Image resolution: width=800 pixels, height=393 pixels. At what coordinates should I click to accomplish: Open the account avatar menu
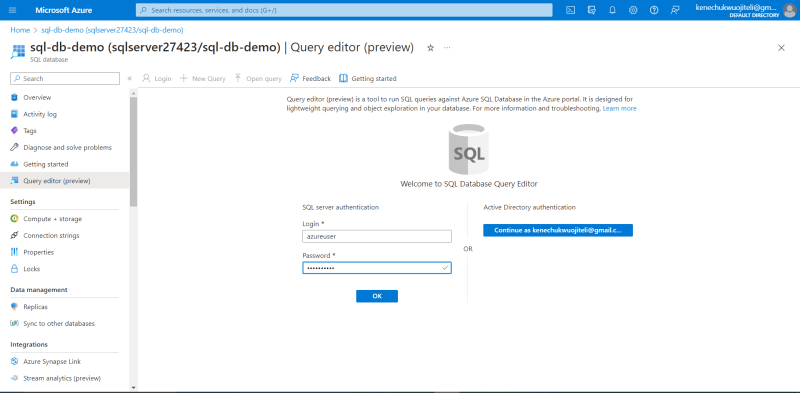(x=789, y=10)
